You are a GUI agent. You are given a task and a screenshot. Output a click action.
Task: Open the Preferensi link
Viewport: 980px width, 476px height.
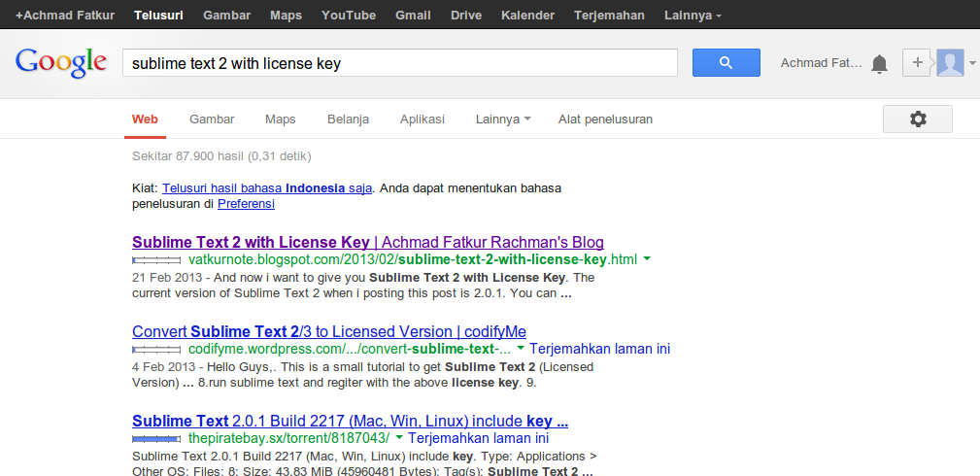coord(247,204)
